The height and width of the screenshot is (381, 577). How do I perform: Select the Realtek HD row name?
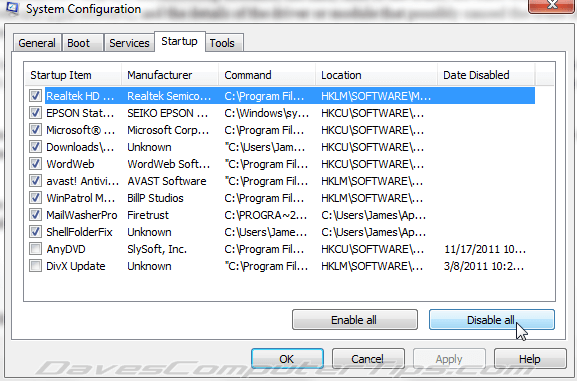click(80, 96)
